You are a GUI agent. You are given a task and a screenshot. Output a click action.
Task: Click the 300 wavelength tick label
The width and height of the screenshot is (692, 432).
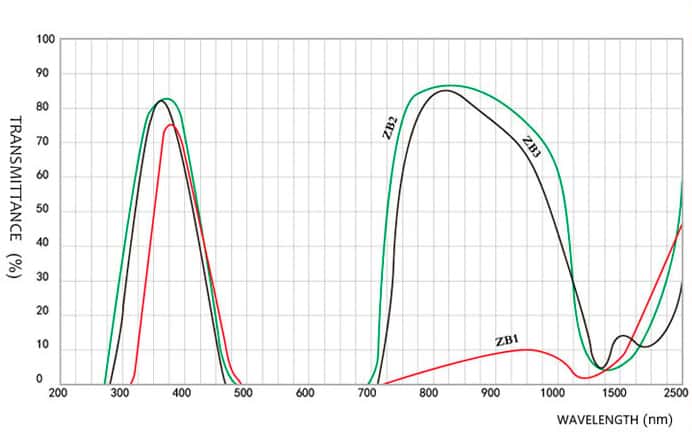(120, 393)
